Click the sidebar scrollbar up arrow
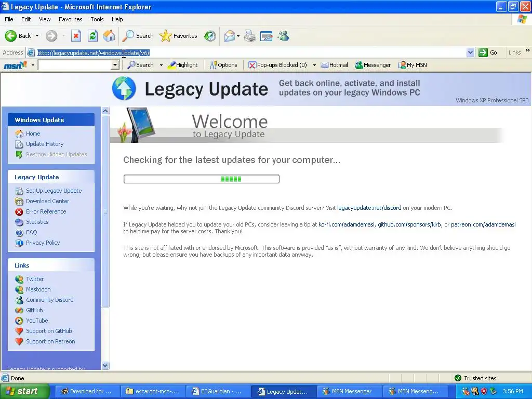This screenshot has height=399, width=532. tap(105, 111)
